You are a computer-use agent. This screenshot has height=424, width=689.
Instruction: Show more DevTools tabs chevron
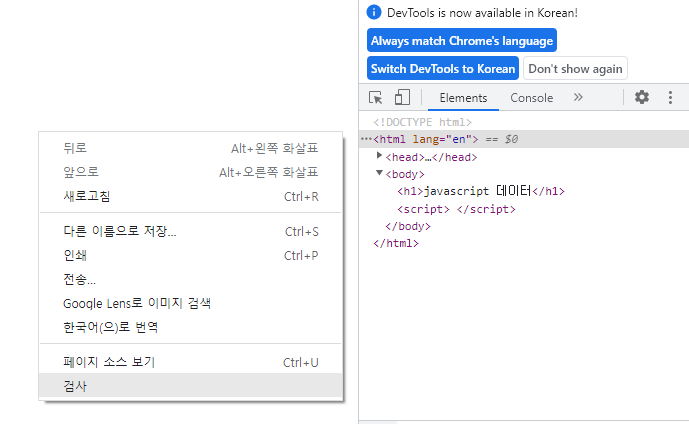(578, 97)
